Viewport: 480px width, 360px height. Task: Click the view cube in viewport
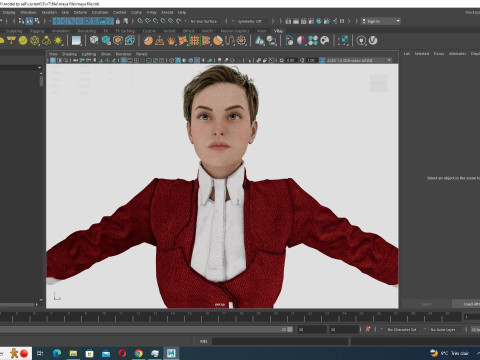379,83
